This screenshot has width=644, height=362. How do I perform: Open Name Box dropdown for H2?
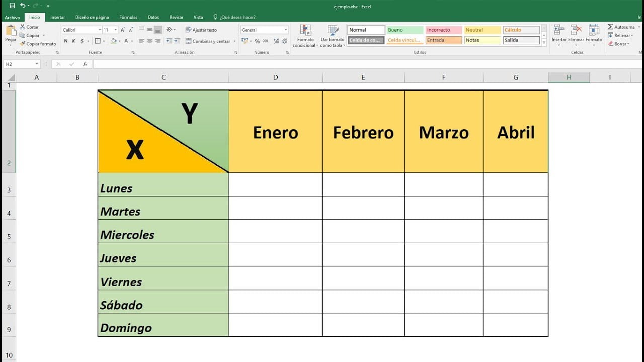[x=37, y=64]
